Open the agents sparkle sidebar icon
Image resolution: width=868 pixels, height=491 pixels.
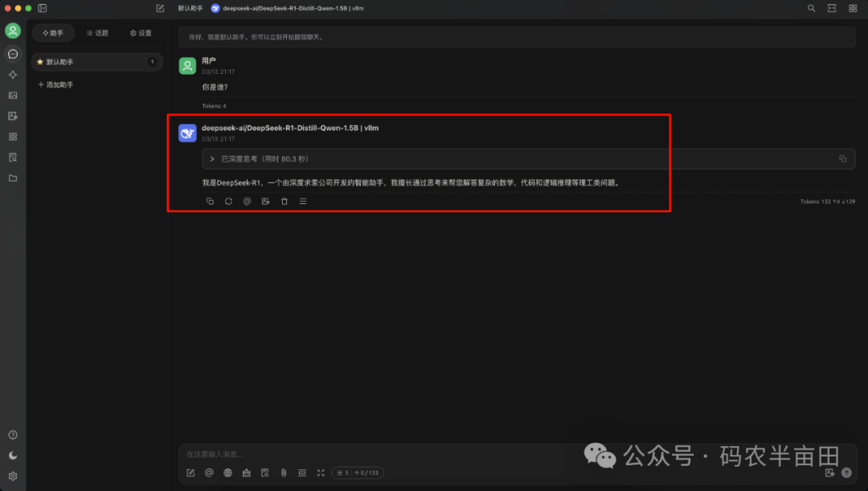pos(13,75)
